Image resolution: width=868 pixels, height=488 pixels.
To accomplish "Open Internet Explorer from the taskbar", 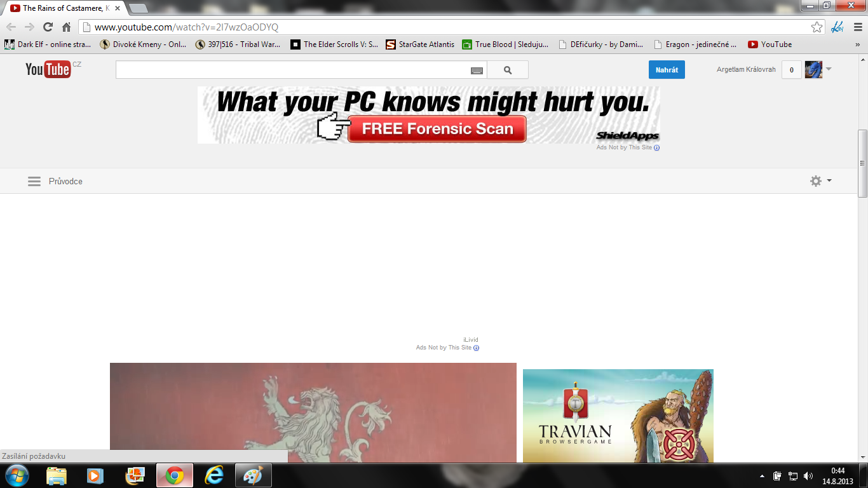I will coord(214,475).
